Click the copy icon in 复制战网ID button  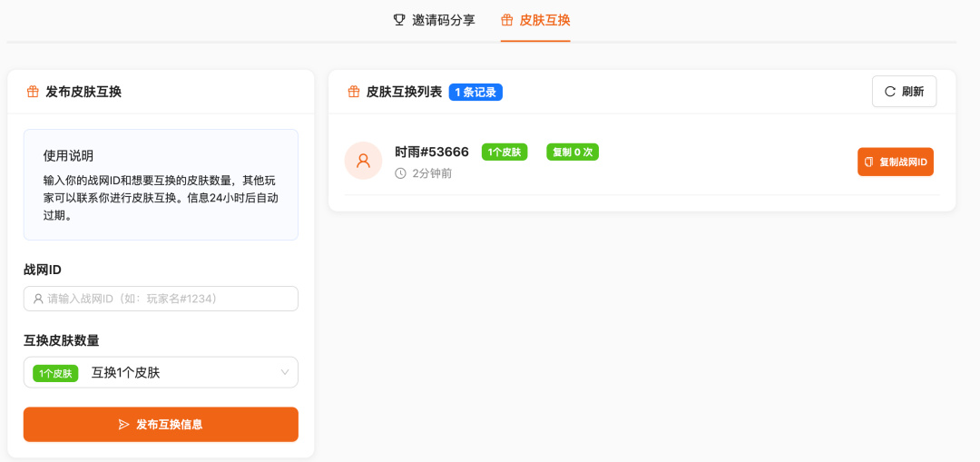(868, 162)
